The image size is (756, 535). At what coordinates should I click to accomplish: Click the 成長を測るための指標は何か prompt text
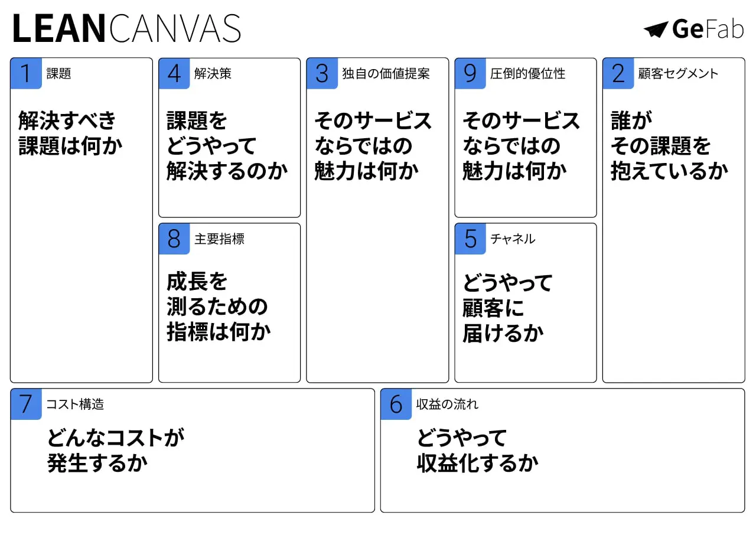point(217,306)
